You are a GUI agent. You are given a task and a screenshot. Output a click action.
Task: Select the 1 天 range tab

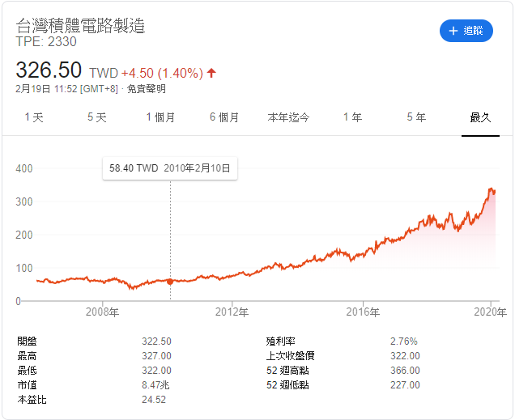tap(34, 117)
